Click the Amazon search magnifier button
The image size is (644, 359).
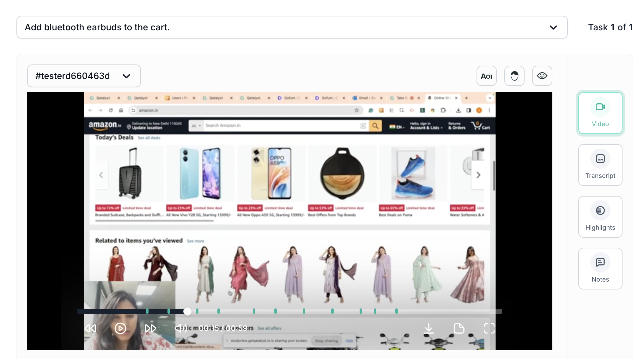click(x=375, y=126)
